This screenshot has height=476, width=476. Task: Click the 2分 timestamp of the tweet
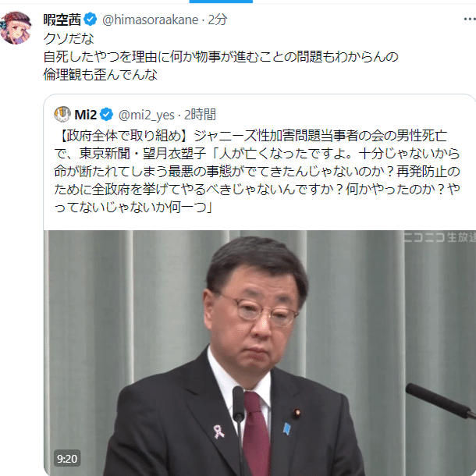[218, 20]
